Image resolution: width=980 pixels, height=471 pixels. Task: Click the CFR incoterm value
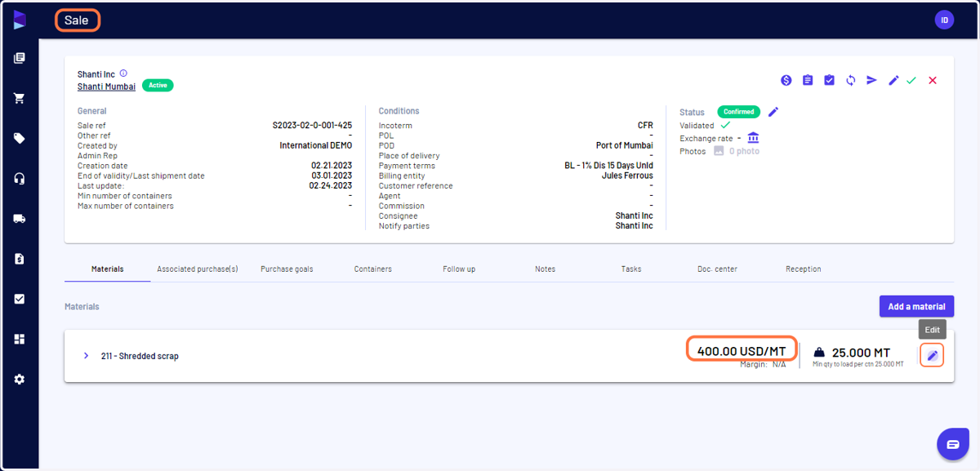645,126
